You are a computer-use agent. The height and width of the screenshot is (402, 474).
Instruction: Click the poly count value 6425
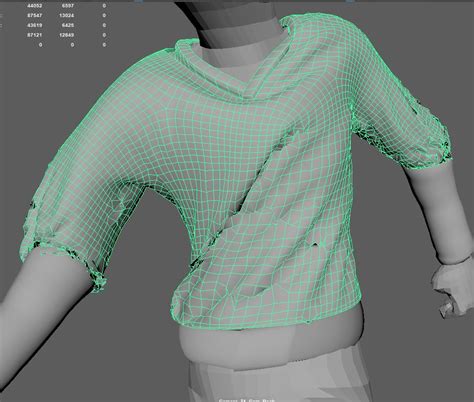(68, 25)
